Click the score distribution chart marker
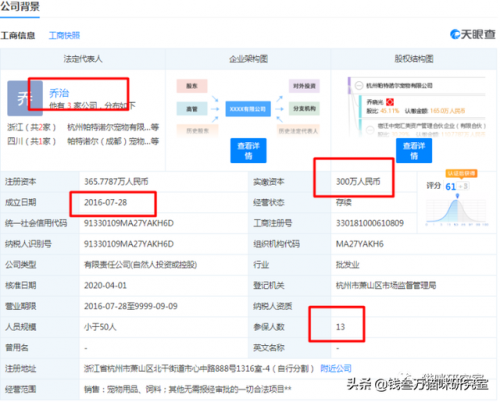This screenshot has height=402, width=500. point(457,196)
